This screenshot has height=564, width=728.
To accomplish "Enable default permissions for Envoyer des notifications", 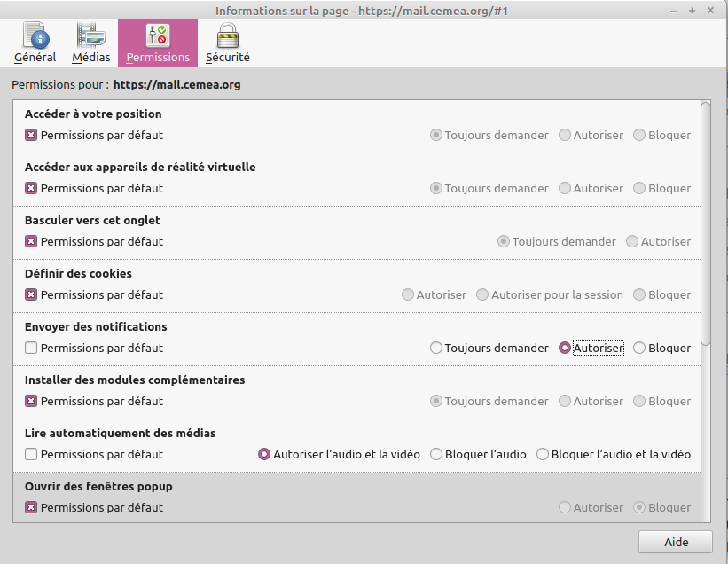I will click(31, 349).
